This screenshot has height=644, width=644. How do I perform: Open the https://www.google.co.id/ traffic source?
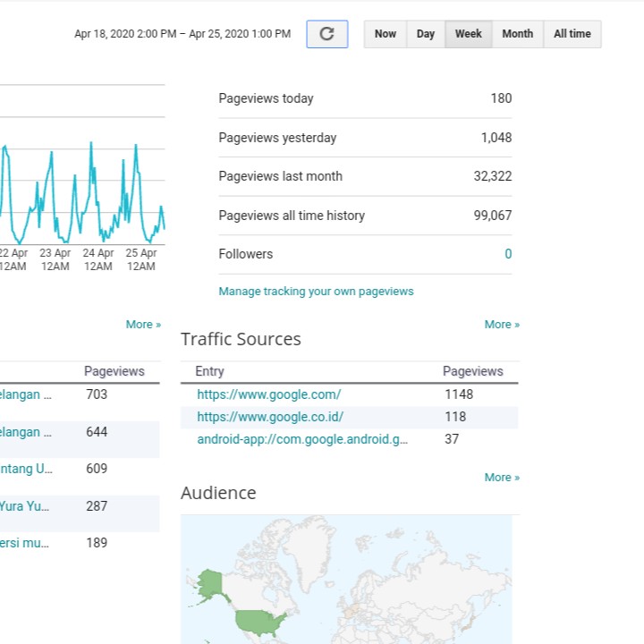coord(269,417)
